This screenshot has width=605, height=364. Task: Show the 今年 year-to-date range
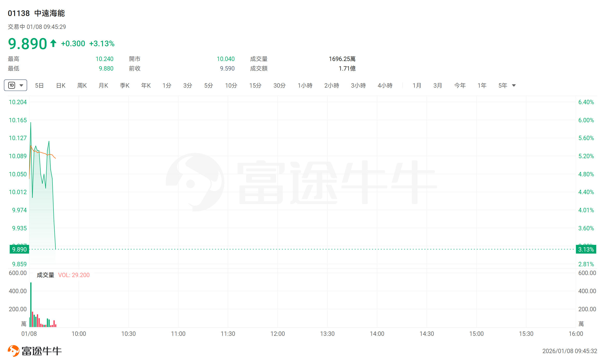point(460,86)
